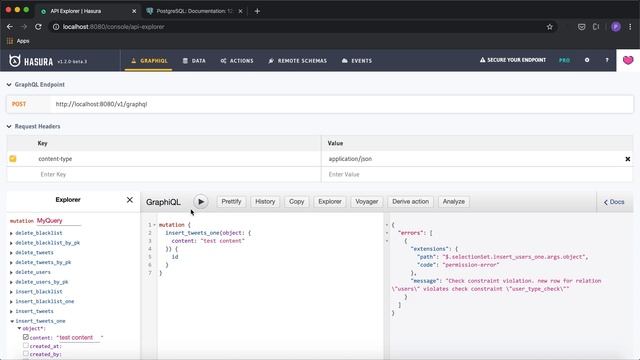Expand delete_blacklist in Explorer
Viewport: 640px width, 360px height.
[11, 233]
